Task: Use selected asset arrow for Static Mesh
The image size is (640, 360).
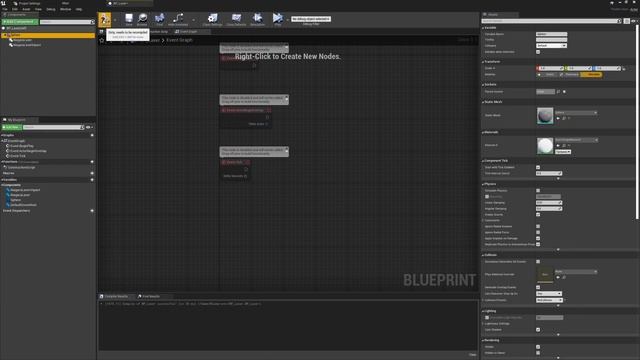Action: [x=558, y=118]
